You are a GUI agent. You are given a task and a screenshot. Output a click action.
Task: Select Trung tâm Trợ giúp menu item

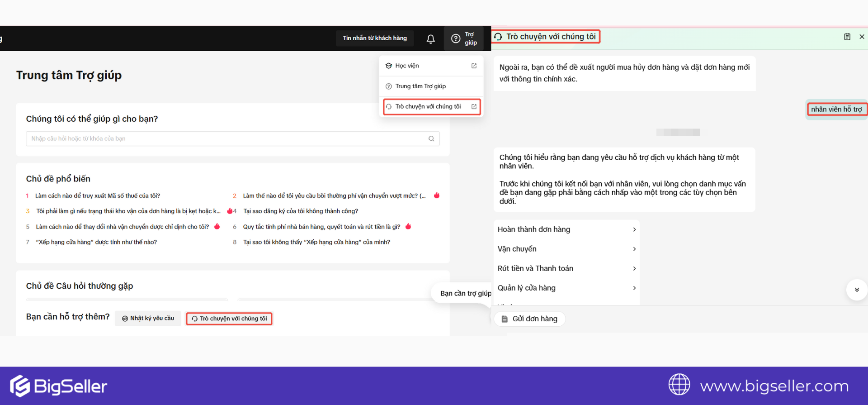[420, 86]
